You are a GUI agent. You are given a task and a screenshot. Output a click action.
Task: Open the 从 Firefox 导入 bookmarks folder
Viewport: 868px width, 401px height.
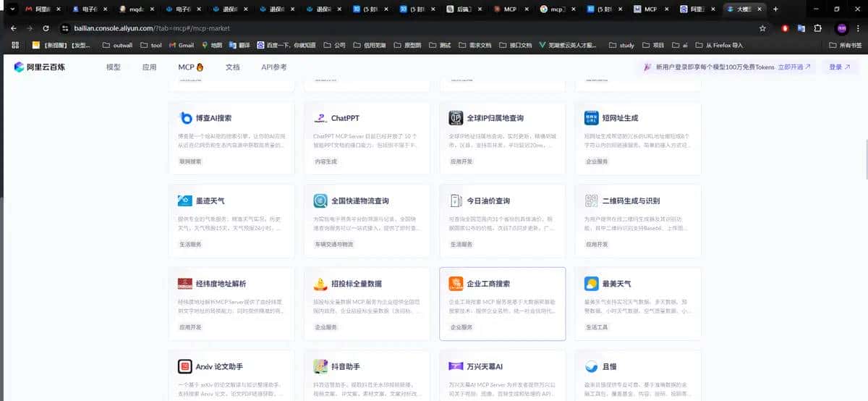pos(719,45)
